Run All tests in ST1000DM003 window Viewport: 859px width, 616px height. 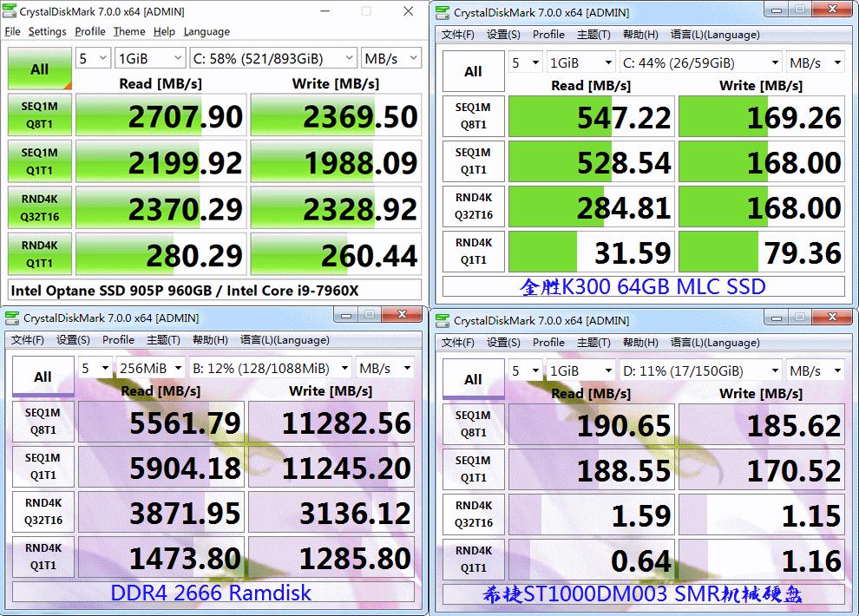coord(474,379)
